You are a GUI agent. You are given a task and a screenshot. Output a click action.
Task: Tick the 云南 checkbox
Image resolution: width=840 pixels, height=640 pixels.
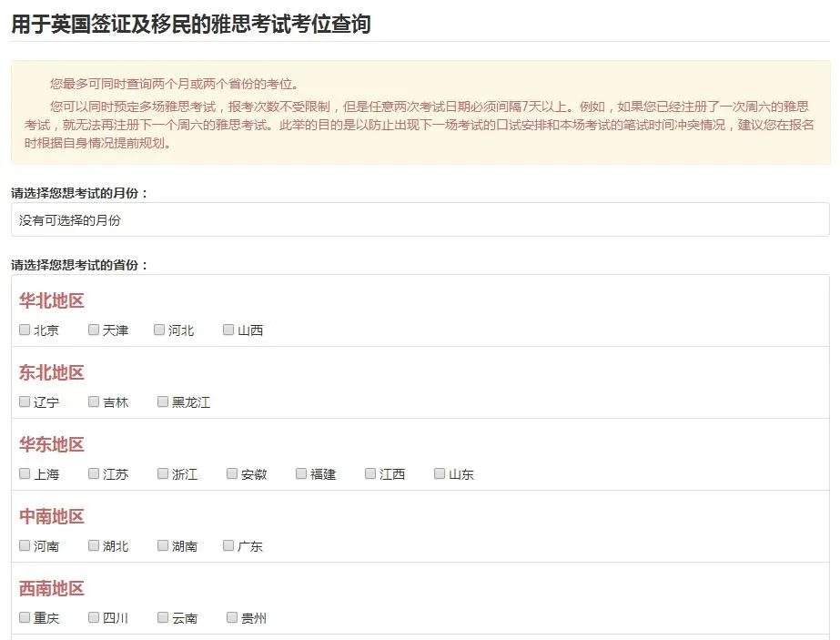[163, 617]
